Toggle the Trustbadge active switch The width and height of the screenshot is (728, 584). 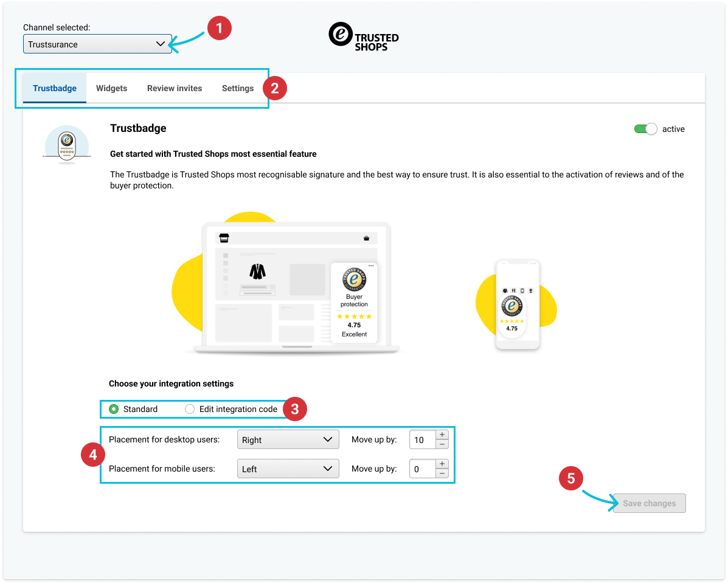pos(646,129)
